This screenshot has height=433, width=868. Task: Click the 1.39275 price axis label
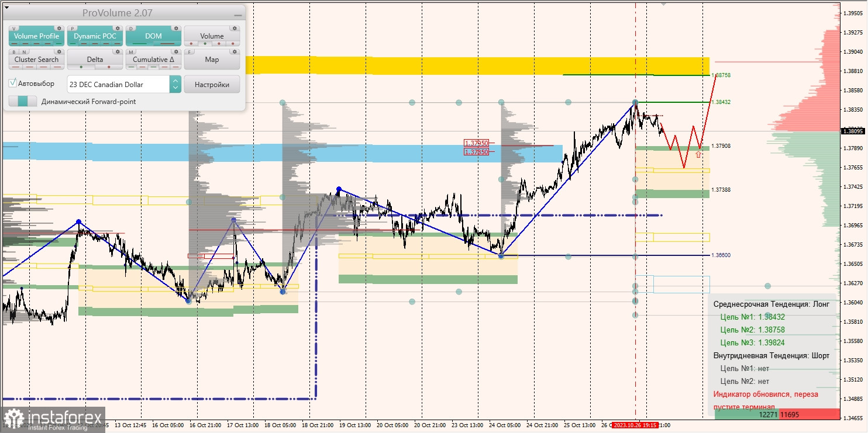click(x=853, y=32)
